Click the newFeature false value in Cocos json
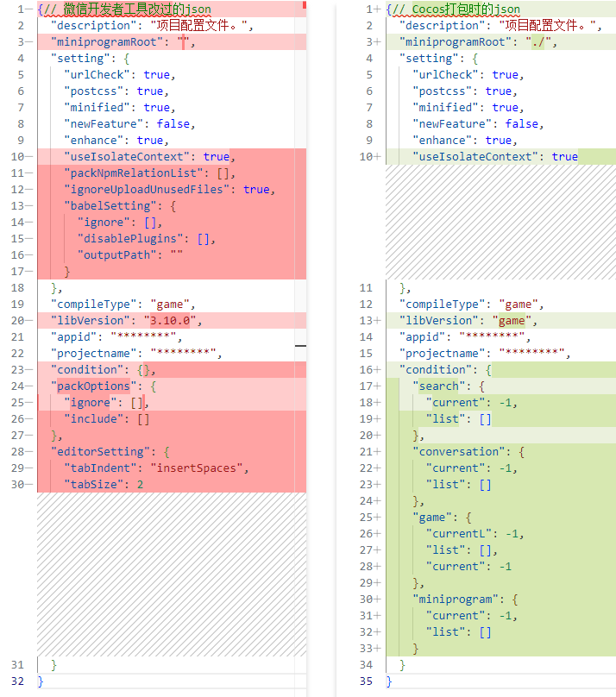The height and width of the screenshot is (697, 616). pos(521,124)
